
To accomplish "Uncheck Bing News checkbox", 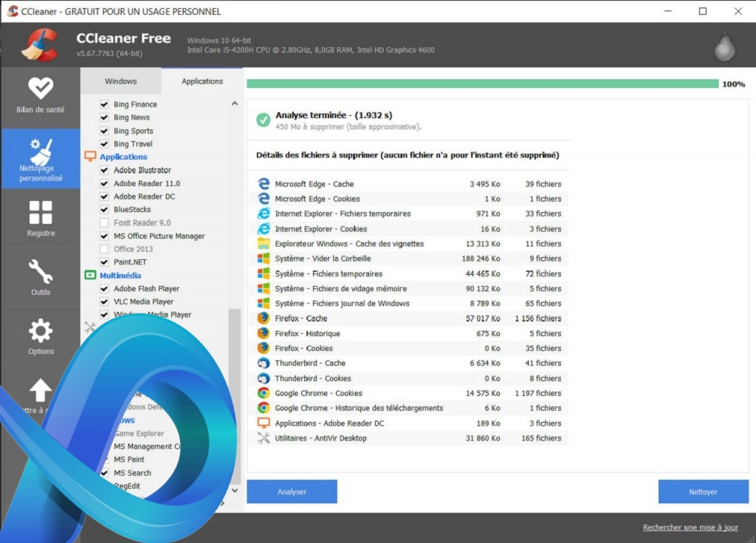I will tap(104, 117).
